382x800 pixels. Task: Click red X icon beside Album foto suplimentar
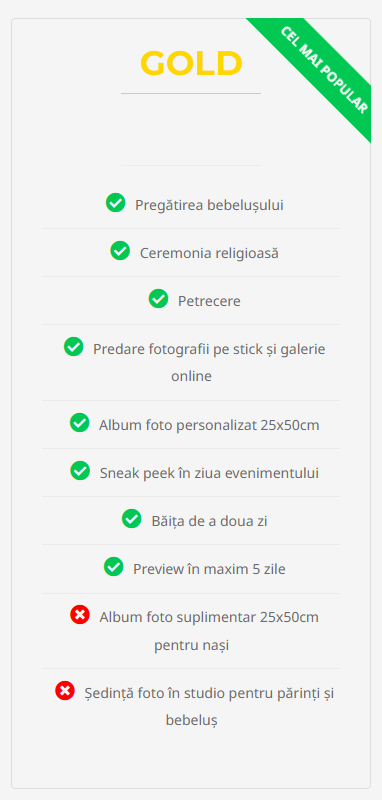point(80,614)
